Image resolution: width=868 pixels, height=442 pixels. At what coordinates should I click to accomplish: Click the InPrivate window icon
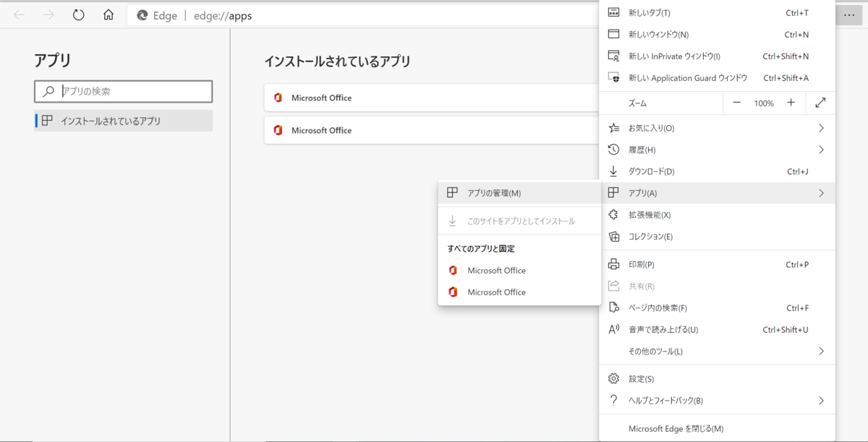pos(613,56)
